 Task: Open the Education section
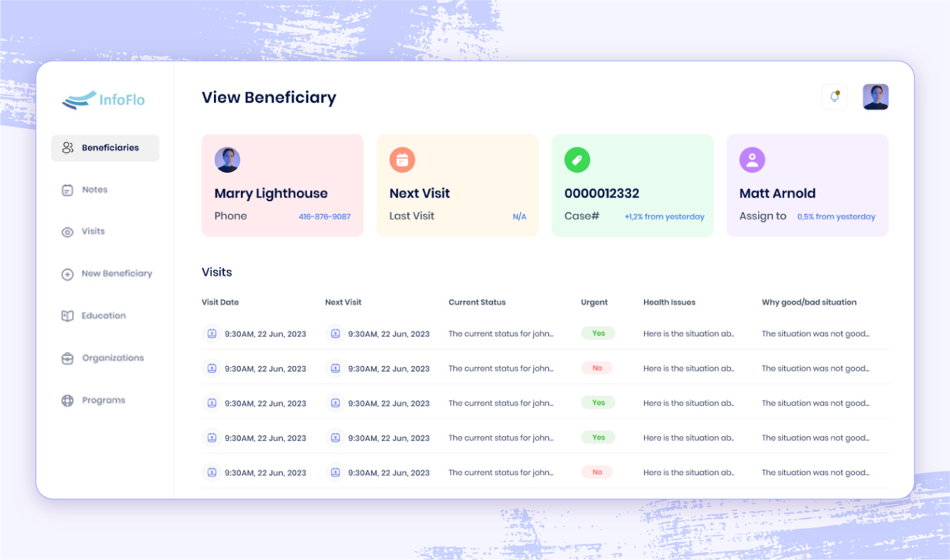[x=103, y=316]
